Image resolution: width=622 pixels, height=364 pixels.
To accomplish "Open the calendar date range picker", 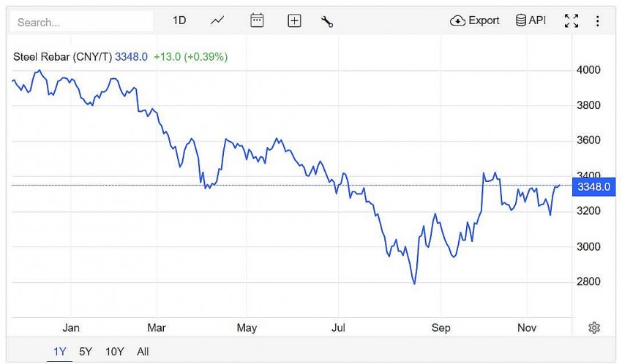I will click(257, 20).
